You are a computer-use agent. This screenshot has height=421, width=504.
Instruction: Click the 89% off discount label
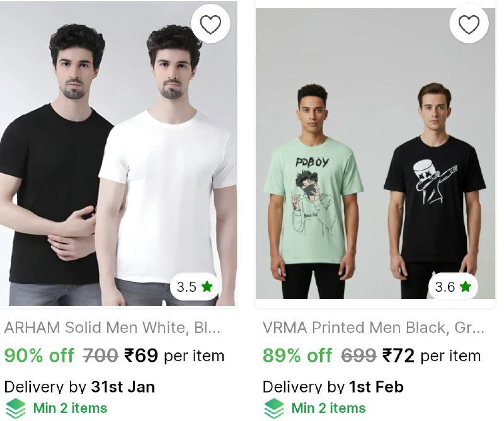(297, 356)
